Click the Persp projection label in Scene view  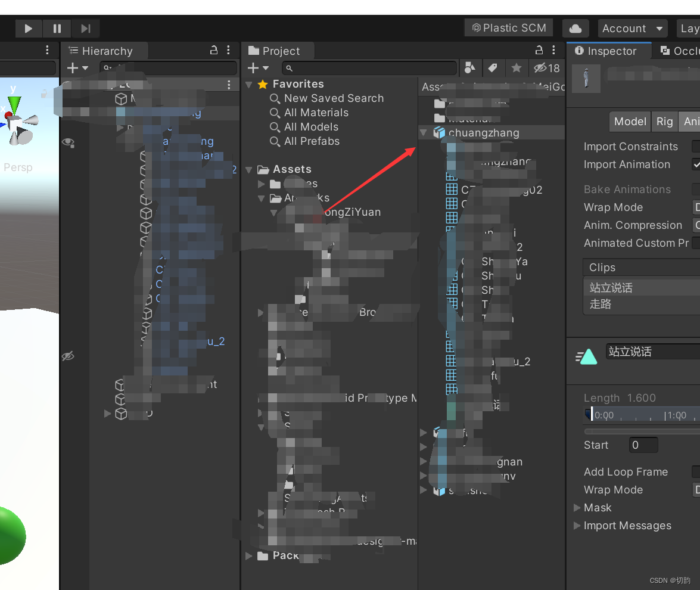(18, 167)
